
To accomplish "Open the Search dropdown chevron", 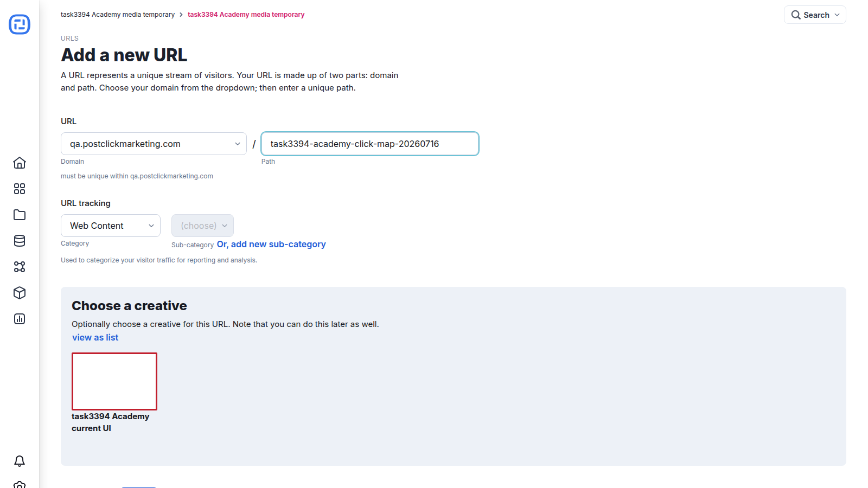I will (x=837, y=15).
